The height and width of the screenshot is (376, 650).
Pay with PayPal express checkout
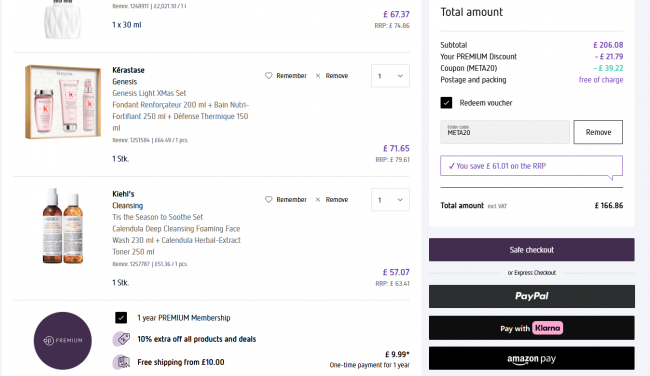[531, 296]
